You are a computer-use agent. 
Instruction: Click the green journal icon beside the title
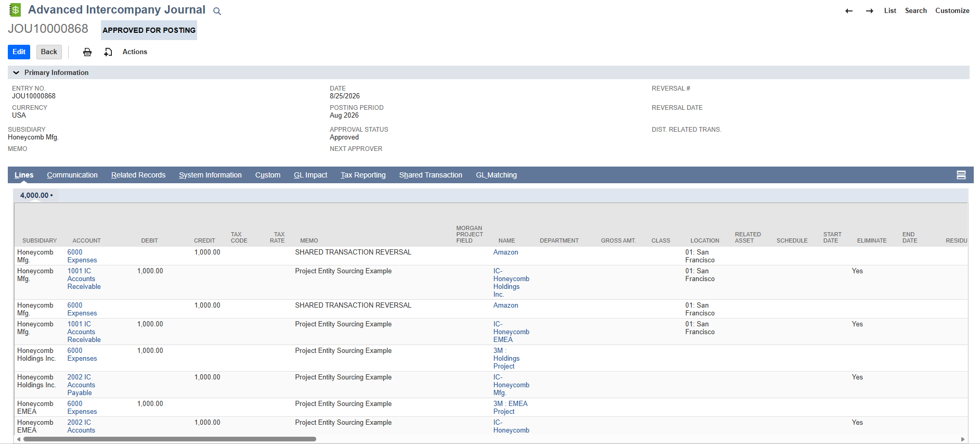point(15,10)
